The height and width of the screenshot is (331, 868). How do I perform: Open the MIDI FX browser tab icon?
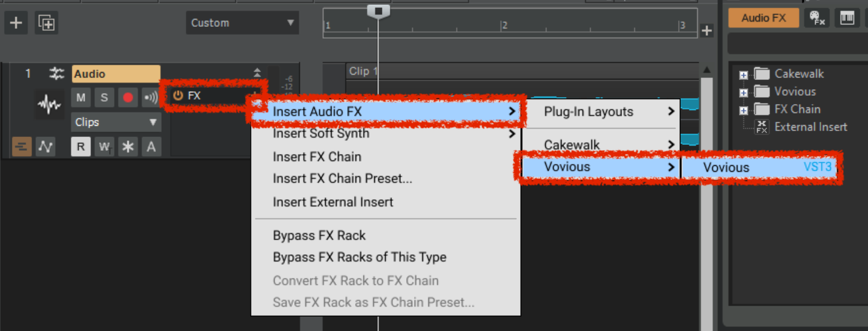pyautogui.click(x=818, y=18)
